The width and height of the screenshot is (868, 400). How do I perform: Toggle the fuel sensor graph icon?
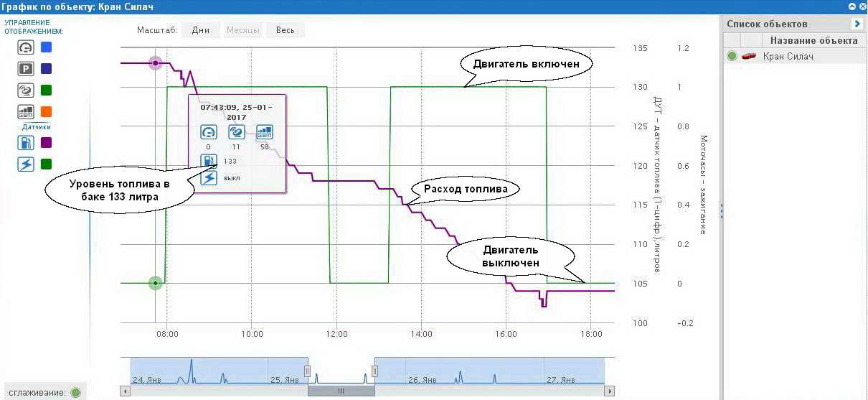pos(26,143)
